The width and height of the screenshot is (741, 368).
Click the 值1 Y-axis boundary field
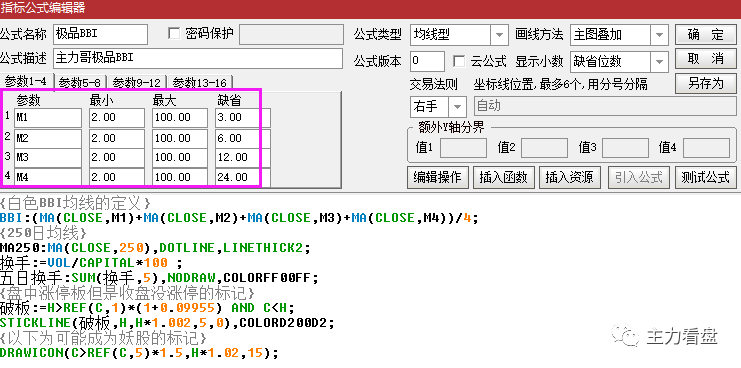[463, 148]
